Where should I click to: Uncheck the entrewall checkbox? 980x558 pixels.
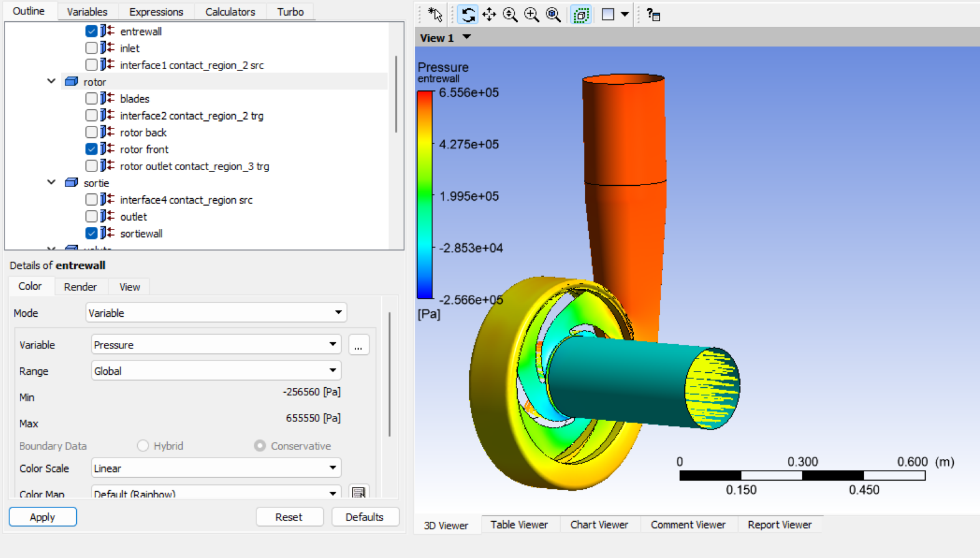click(91, 31)
